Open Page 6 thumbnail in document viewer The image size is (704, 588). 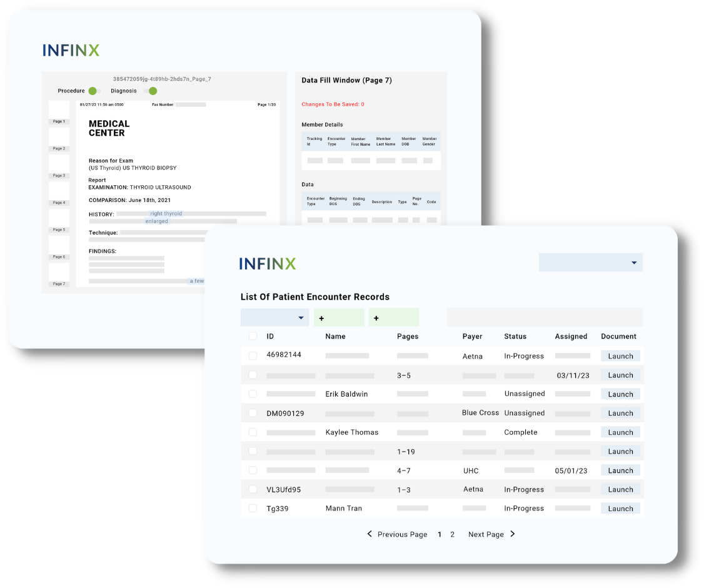pos(59,248)
